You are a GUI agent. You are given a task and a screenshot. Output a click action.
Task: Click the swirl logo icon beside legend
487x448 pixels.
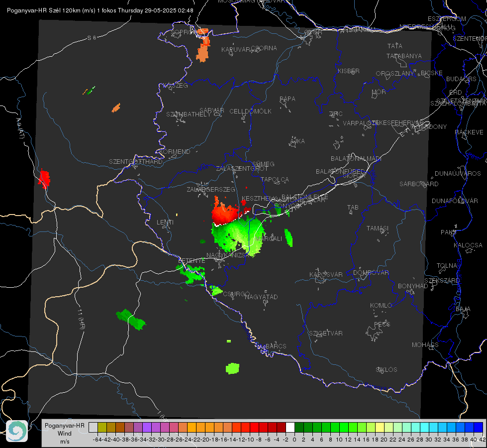[17, 431]
